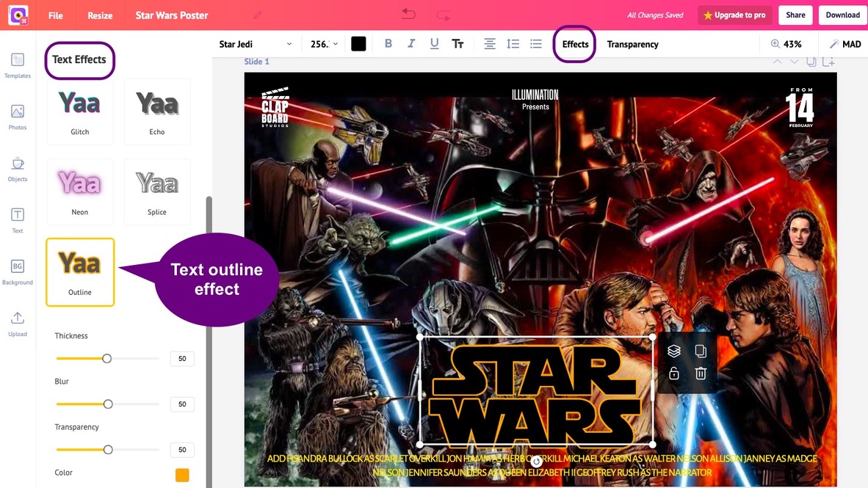Toggle italic formatting

click(411, 43)
